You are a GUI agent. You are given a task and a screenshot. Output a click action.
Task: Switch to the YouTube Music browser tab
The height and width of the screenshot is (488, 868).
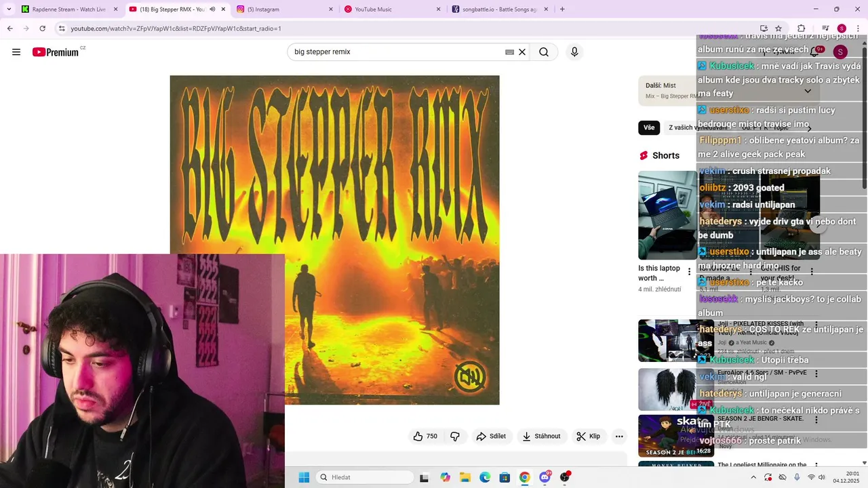coord(392,9)
